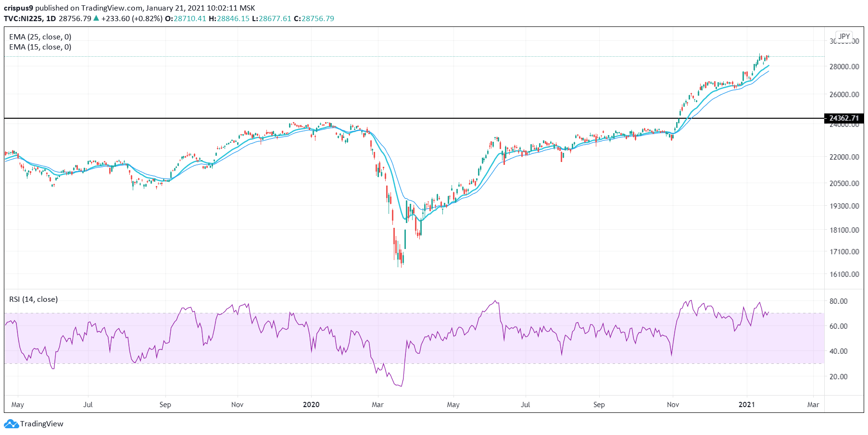Click the RSI 40.00 axis label
The width and height of the screenshot is (868, 435).
(839, 351)
